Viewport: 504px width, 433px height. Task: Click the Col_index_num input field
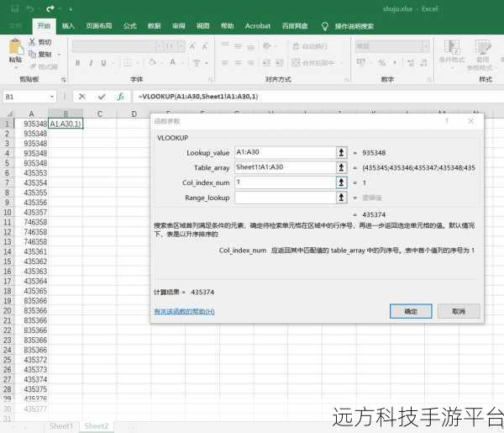pos(286,182)
